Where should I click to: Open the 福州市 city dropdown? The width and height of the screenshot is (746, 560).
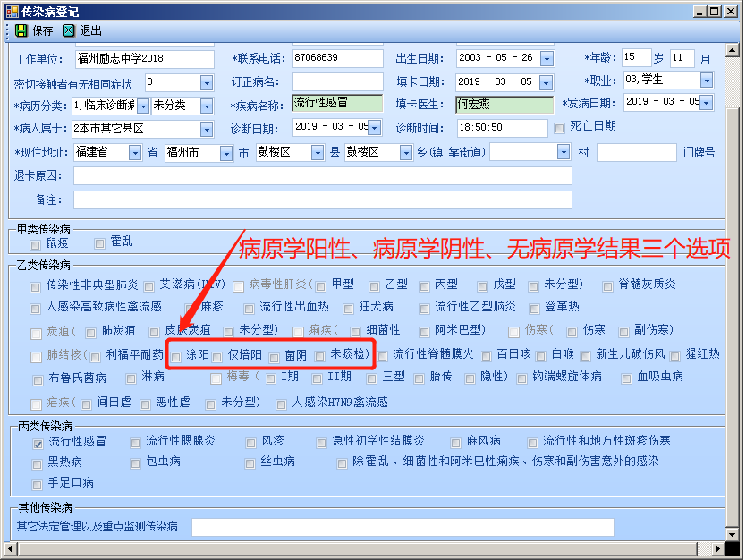coord(226,153)
